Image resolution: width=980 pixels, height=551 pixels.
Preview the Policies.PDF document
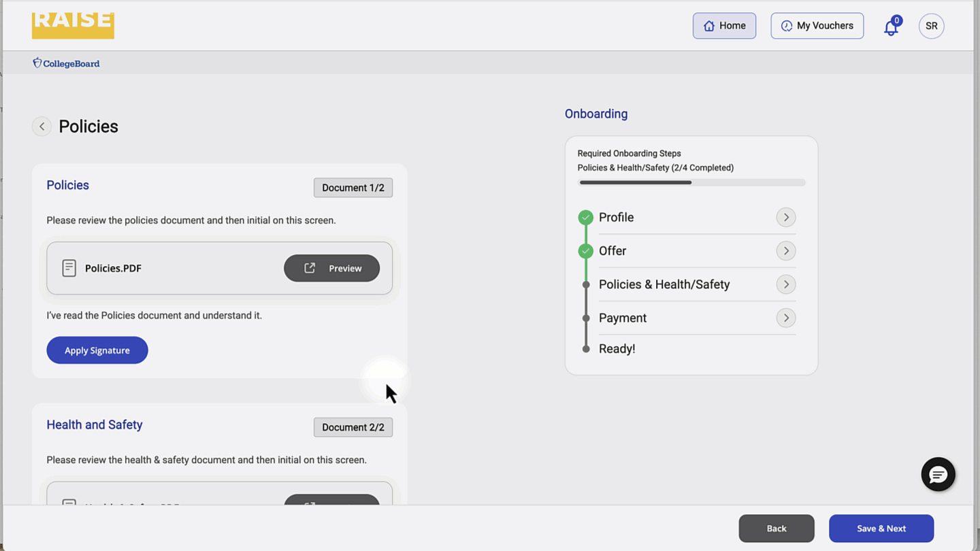pos(331,268)
